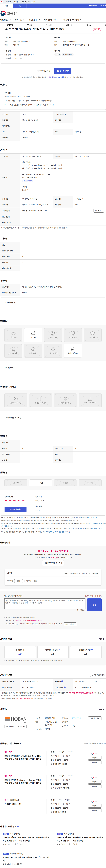The width and height of the screenshot is (106, 868).
Task: Click the 관심기업 star button
Action: pos(10,726)
